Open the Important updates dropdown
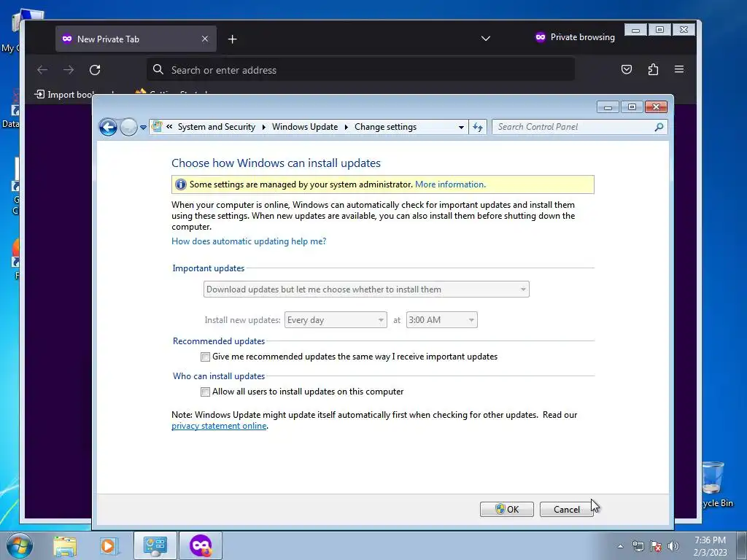This screenshot has width=747, height=560. [x=366, y=289]
